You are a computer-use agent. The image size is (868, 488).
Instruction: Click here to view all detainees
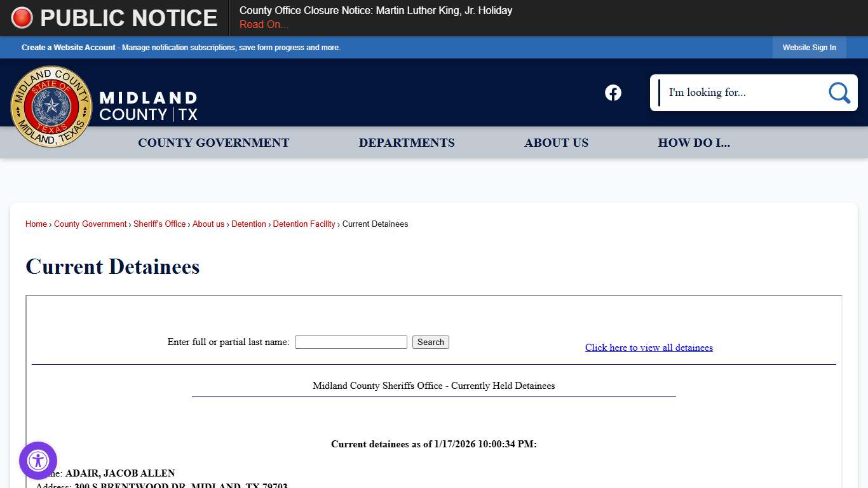click(649, 348)
